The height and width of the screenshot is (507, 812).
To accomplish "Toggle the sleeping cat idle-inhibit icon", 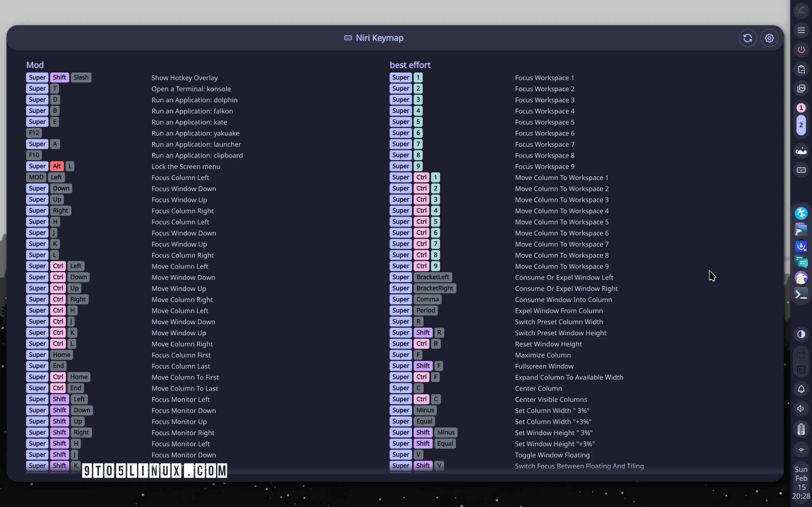I will pyautogui.click(x=801, y=151).
